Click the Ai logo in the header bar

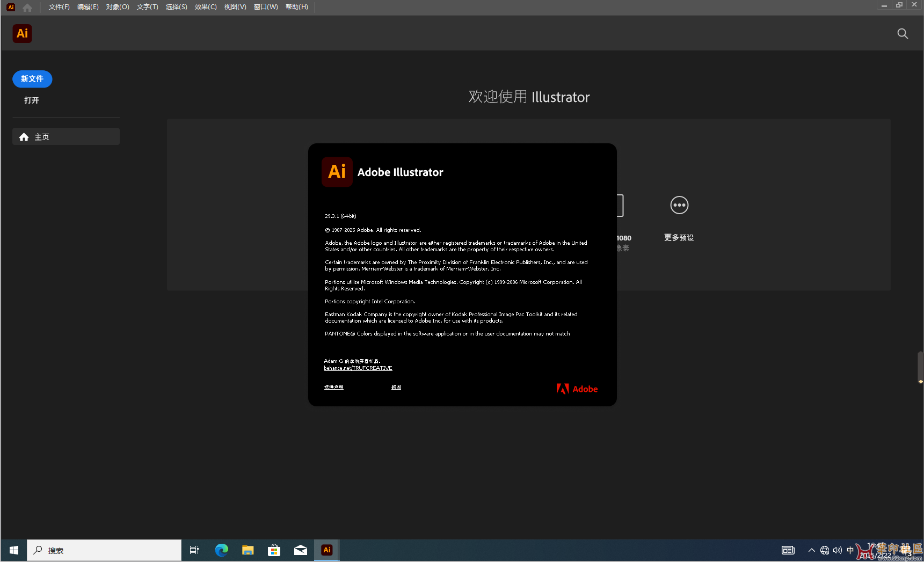pos(22,33)
